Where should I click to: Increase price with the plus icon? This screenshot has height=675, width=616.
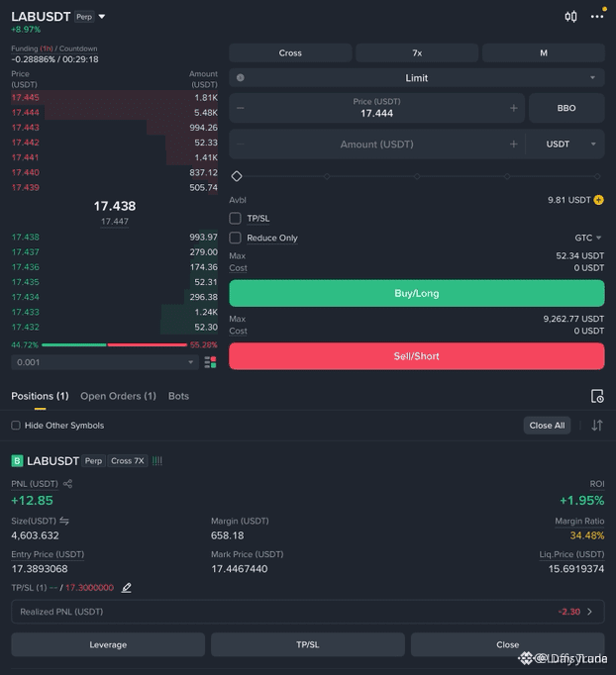[x=513, y=108]
